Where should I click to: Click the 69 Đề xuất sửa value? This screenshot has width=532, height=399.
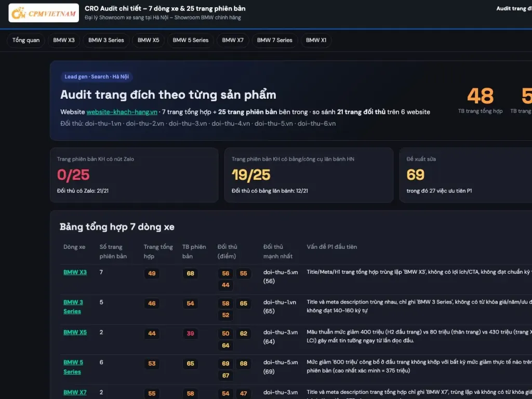[x=415, y=175]
